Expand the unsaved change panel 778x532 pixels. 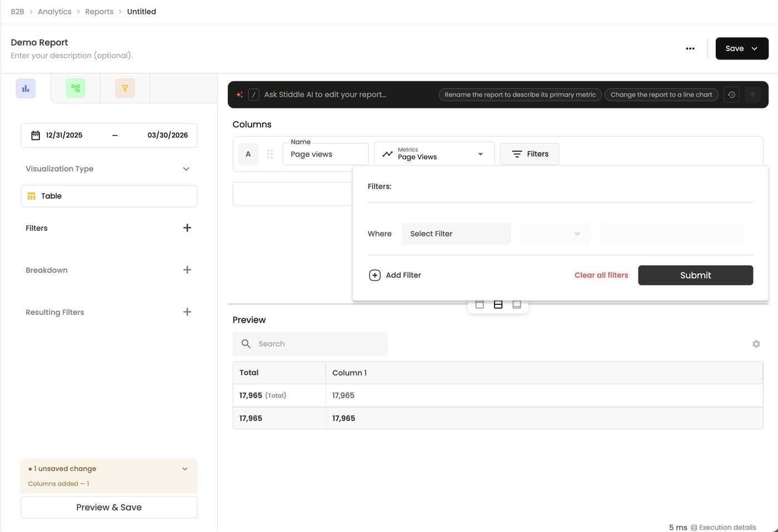click(x=185, y=469)
